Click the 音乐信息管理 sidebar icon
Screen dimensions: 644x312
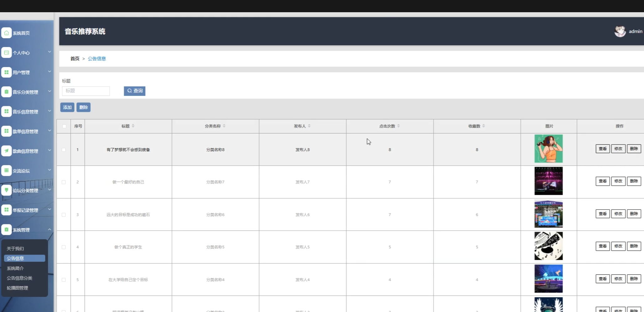pyautogui.click(x=6, y=112)
